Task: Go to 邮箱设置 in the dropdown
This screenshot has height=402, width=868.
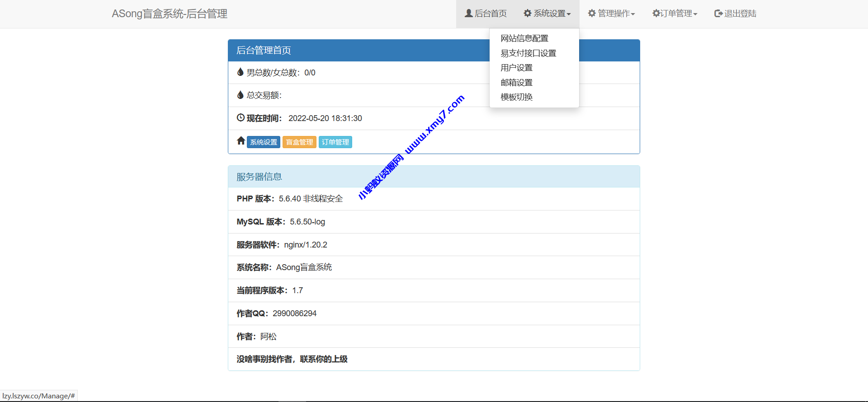Action: (x=516, y=83)
